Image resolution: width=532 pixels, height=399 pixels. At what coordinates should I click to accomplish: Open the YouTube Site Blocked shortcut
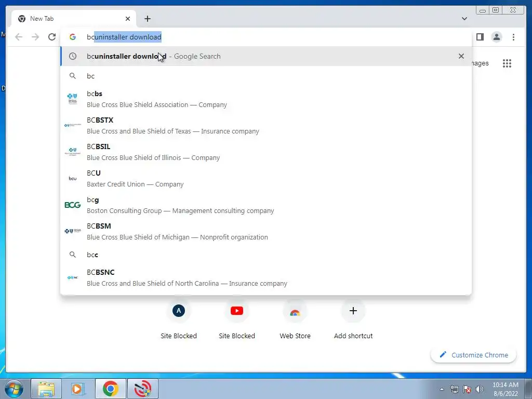click(237, 320)
